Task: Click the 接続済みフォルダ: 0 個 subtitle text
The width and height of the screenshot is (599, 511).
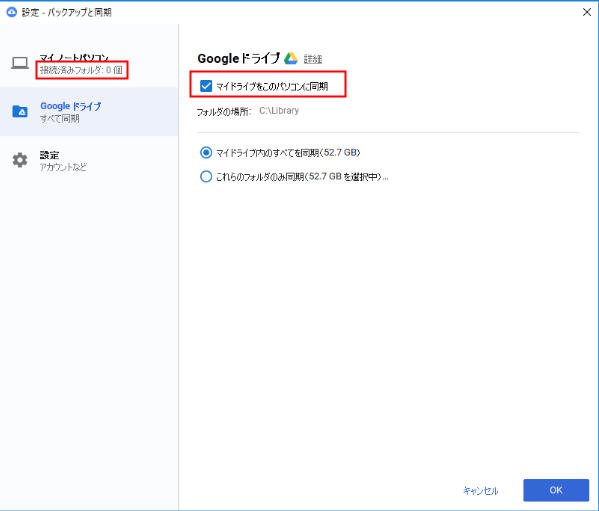Action: coord(81,70)
